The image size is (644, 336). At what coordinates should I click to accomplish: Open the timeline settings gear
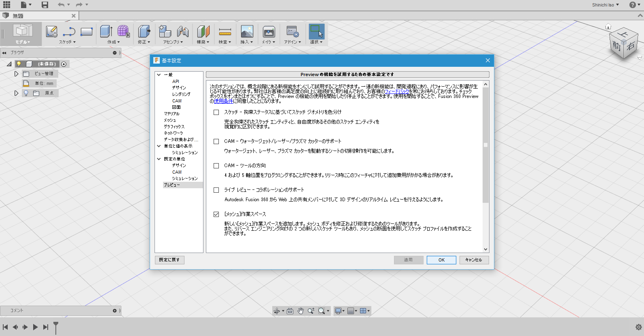(x=639, y=327)
